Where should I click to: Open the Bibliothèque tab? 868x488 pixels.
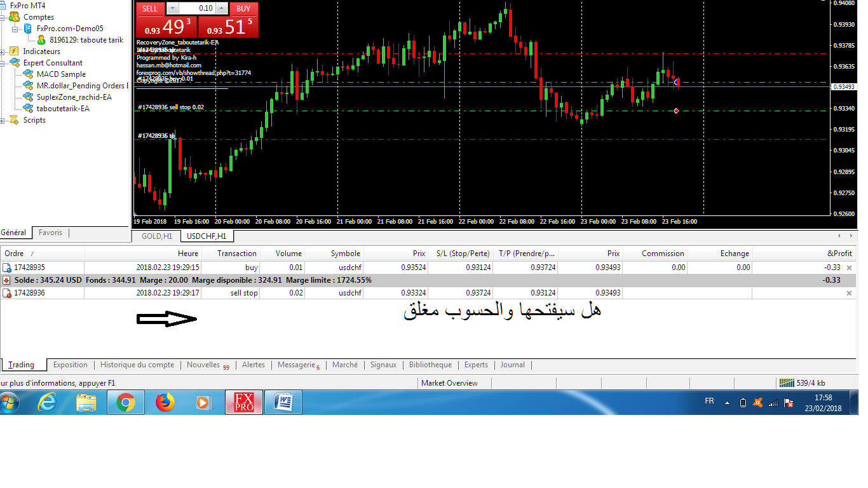[x=430, y=365]
